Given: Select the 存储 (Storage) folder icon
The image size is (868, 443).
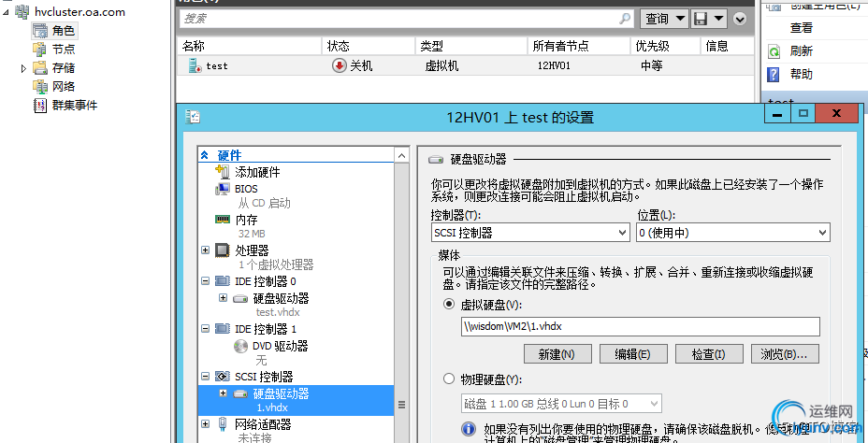Looking at the screenshot, I should pos(40,68).
